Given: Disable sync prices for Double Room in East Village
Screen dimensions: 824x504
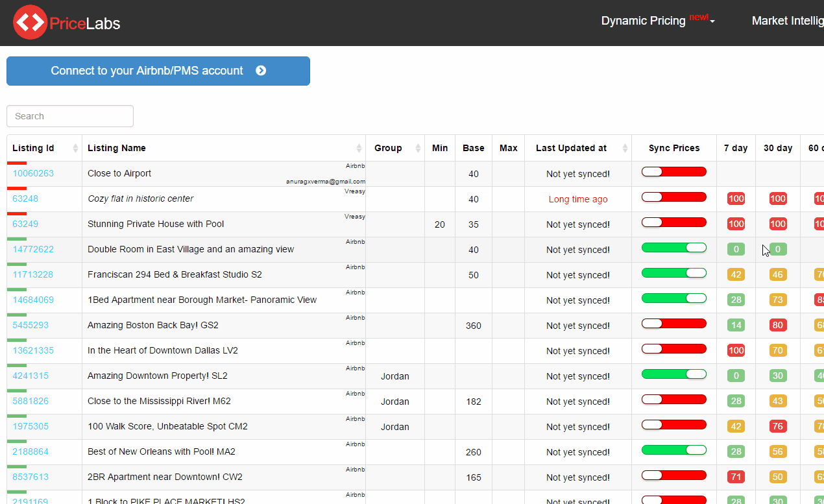Looking at the screenshot, I should (673, 248).
